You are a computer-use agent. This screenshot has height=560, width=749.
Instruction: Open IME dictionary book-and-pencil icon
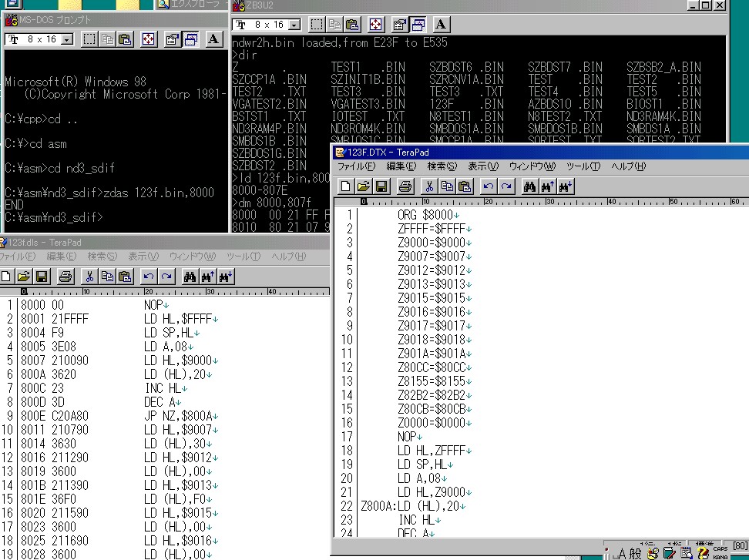tap(670, 554)
